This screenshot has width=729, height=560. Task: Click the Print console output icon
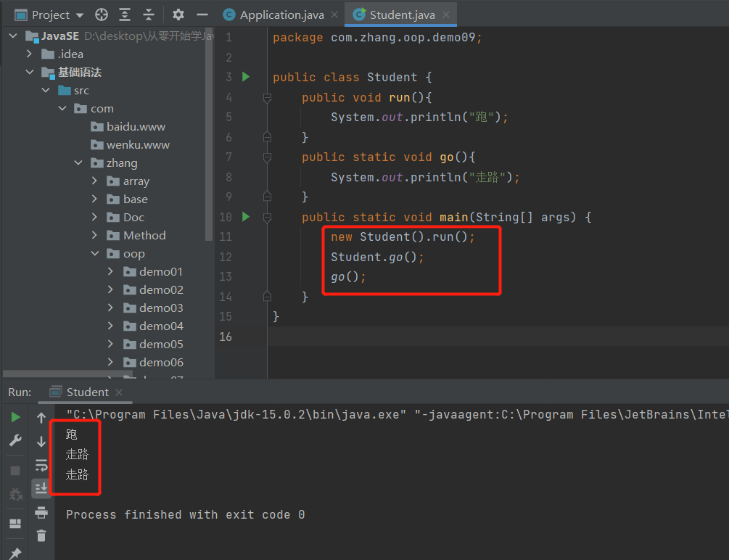click(41, 512)
